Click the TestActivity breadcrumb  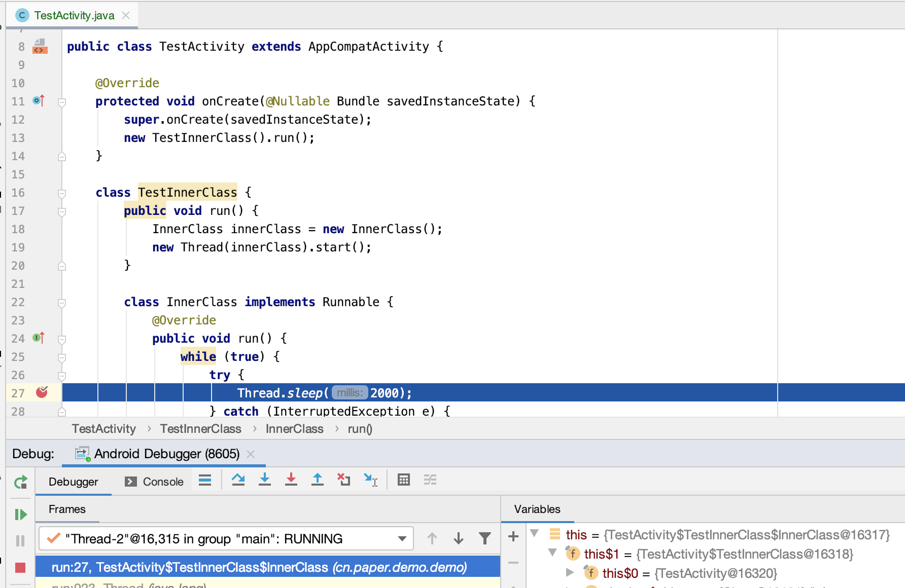(104, 429)
